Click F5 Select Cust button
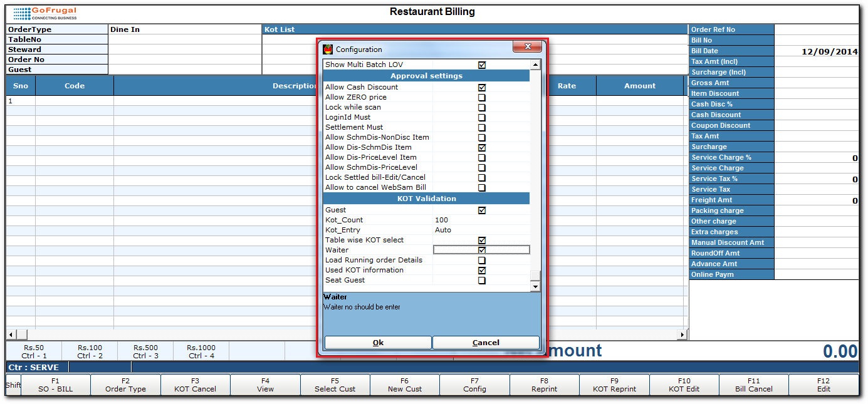Screen dimensions: 868x404 click(x=335, y=385)
